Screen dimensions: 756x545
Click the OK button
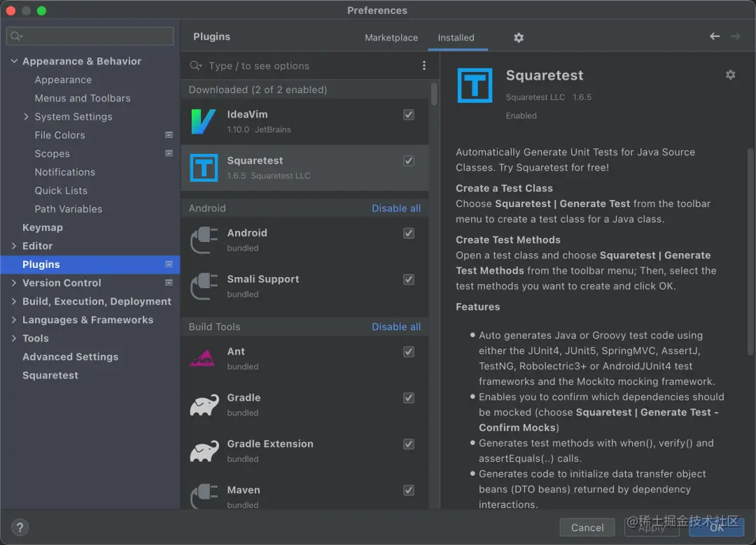(717, 528)
